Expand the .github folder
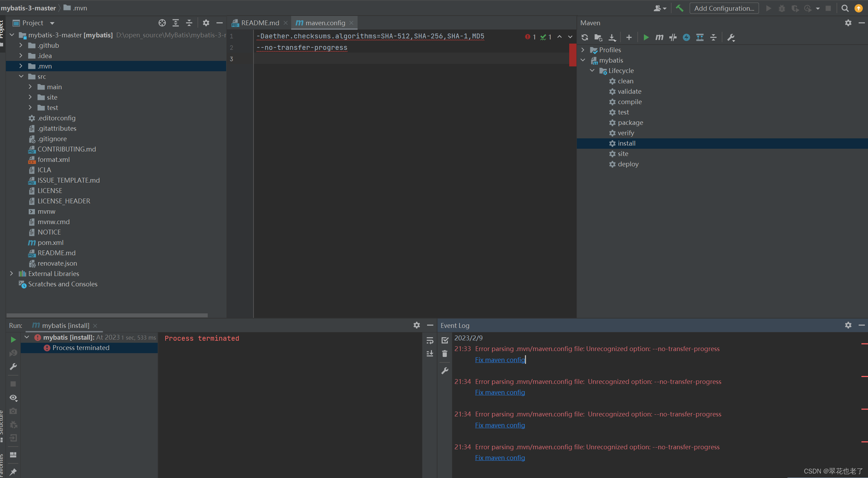The height and width of the screenshot is (478, 868). (x=21, y=45)
